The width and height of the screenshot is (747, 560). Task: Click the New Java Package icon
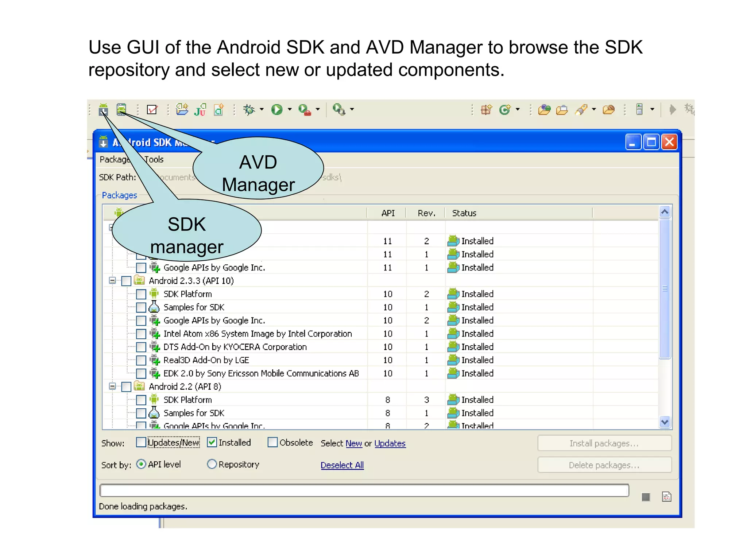point(487,109)
